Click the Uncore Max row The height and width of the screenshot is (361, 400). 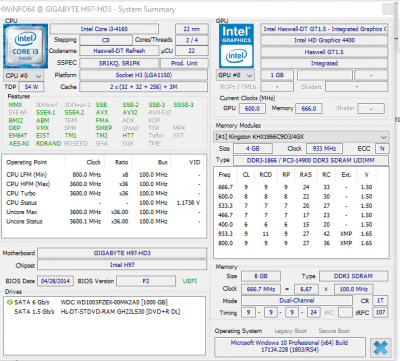click(x=104, y=212)
